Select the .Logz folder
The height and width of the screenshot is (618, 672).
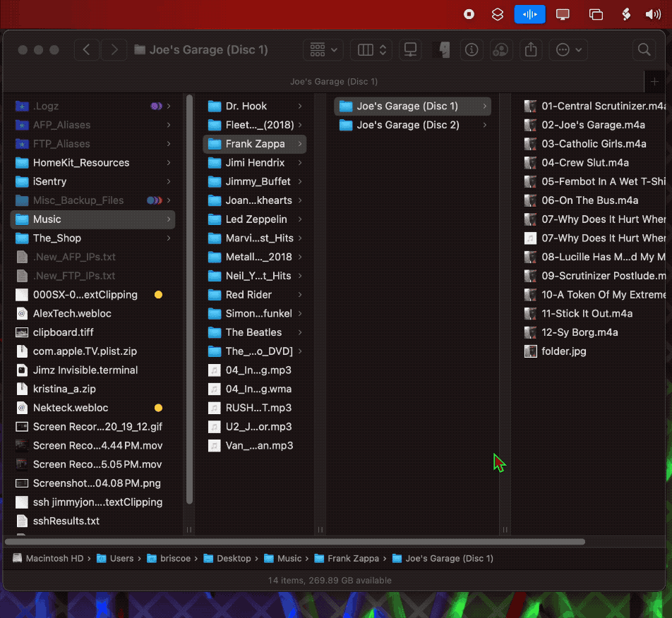click(x=92, y=107)
